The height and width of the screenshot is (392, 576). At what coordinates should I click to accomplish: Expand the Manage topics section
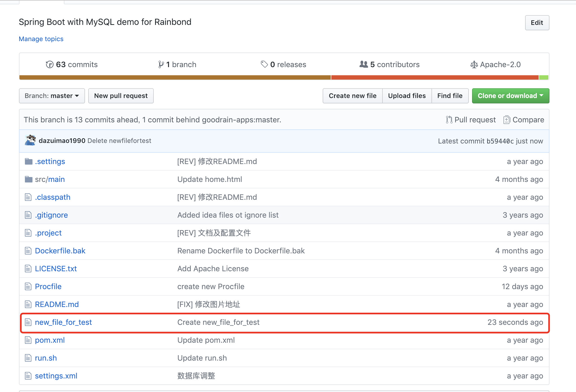pyautogui.click(x=41, y=39)
